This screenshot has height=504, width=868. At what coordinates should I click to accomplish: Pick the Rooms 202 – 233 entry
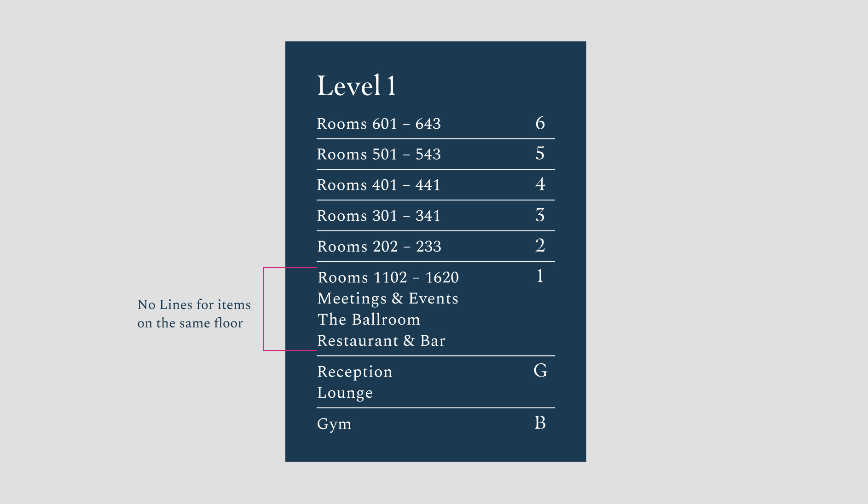pos(379,247)
